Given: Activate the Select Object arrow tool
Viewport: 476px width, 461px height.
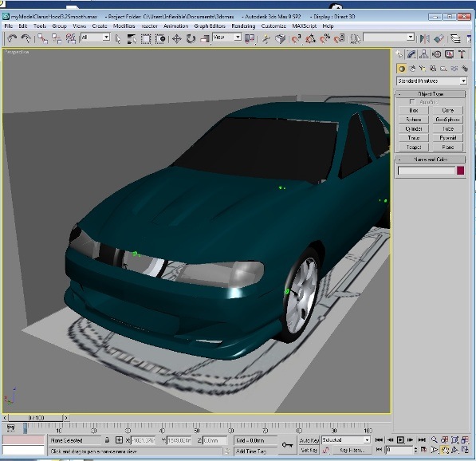Looking at the screenshot, I should click(118, 39).
